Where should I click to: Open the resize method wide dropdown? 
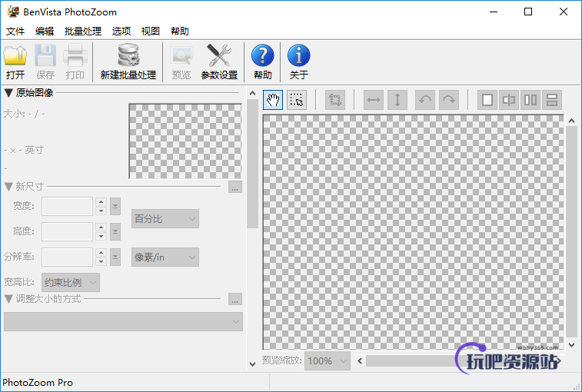pos(123,321)
